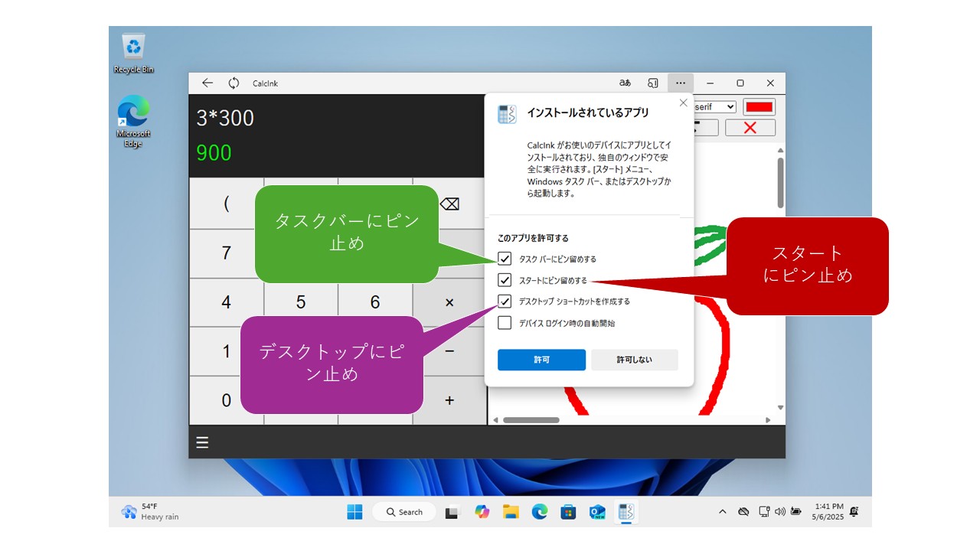Click calculator digit 4
Screen dimensions: 980x551
[x=226, y=302]
